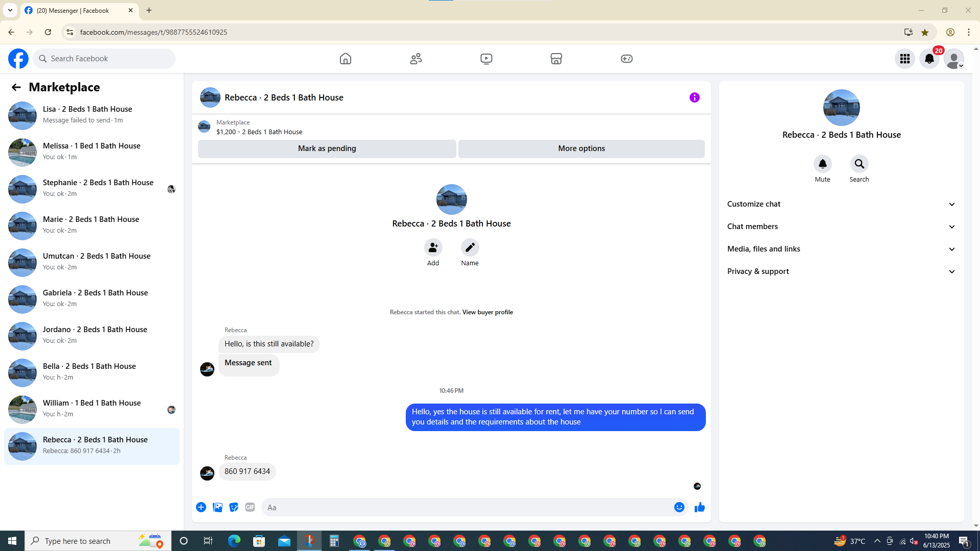The width and height of the screenshot is (980, 551).
Task: Open Bella · 2 Beds 1 Bath House chat
Action: coord(92,372)
